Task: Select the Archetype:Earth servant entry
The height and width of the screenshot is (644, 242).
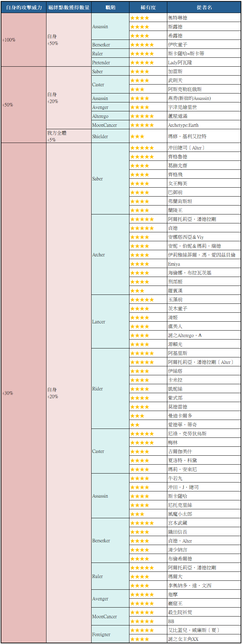Action: pyautogui.click(x=183, y=125)
